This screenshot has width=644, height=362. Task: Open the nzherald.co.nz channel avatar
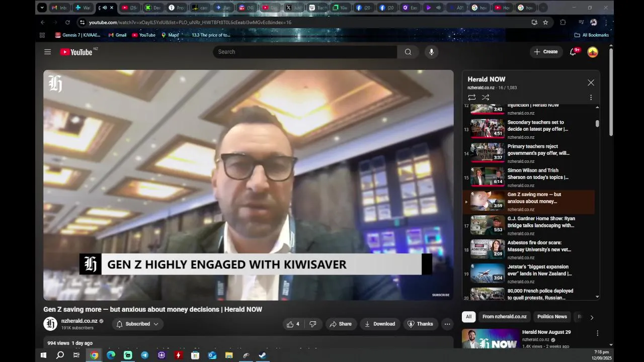click(50, 324)
